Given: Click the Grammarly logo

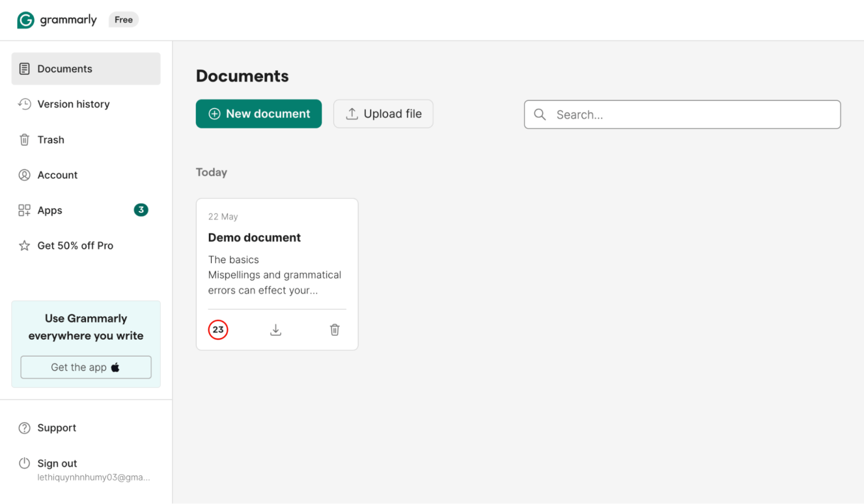Looking at the screenshot, I should point(57,20).
